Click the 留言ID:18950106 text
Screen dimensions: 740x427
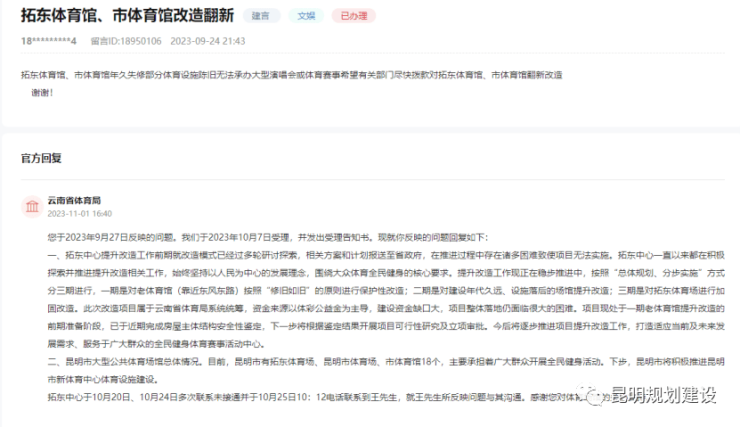[x=126, y=41]
